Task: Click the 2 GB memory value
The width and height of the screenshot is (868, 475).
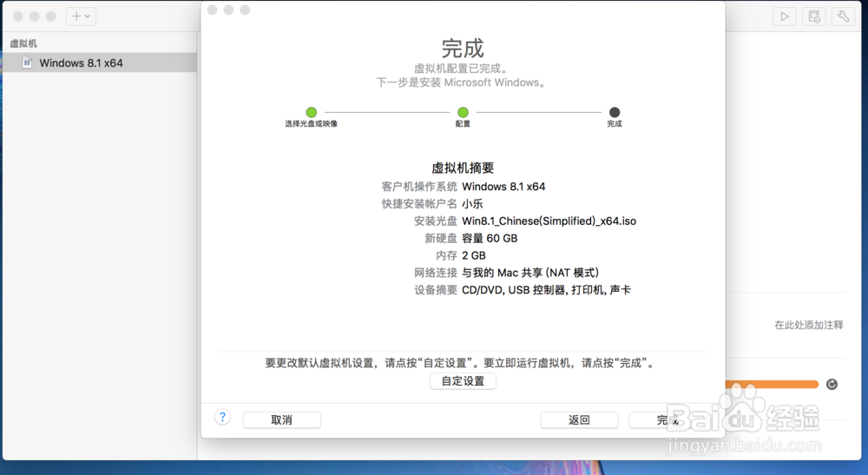Action: pos(474,255)
